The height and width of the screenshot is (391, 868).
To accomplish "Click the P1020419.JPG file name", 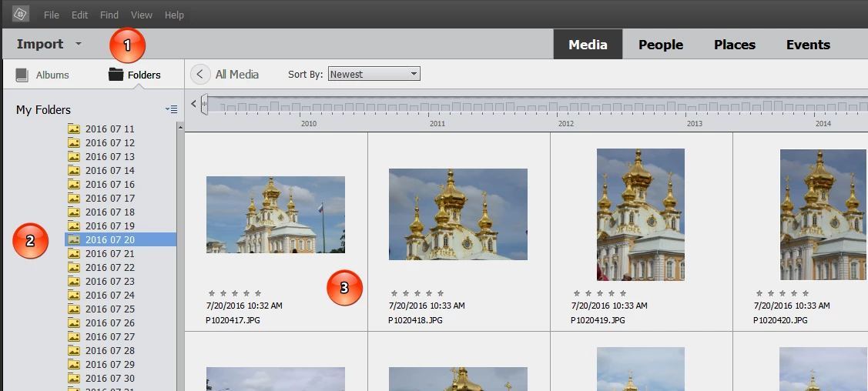I will pyautogui.click(x=598, y=320).
